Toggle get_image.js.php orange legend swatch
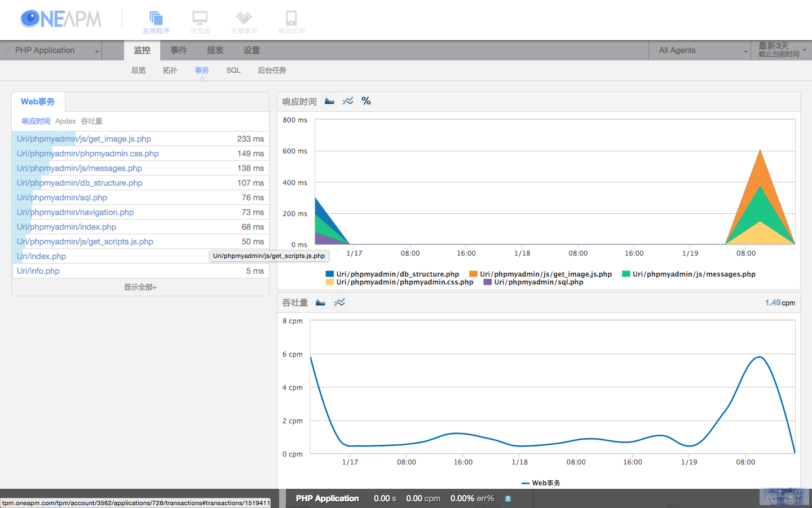Screen dimensions: 812x508 [x=474, y=274]
